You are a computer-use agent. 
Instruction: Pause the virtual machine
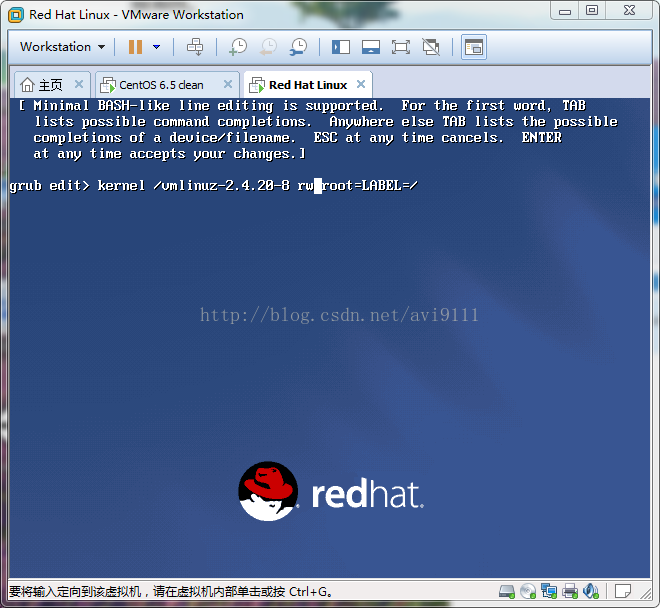(135, 47)
